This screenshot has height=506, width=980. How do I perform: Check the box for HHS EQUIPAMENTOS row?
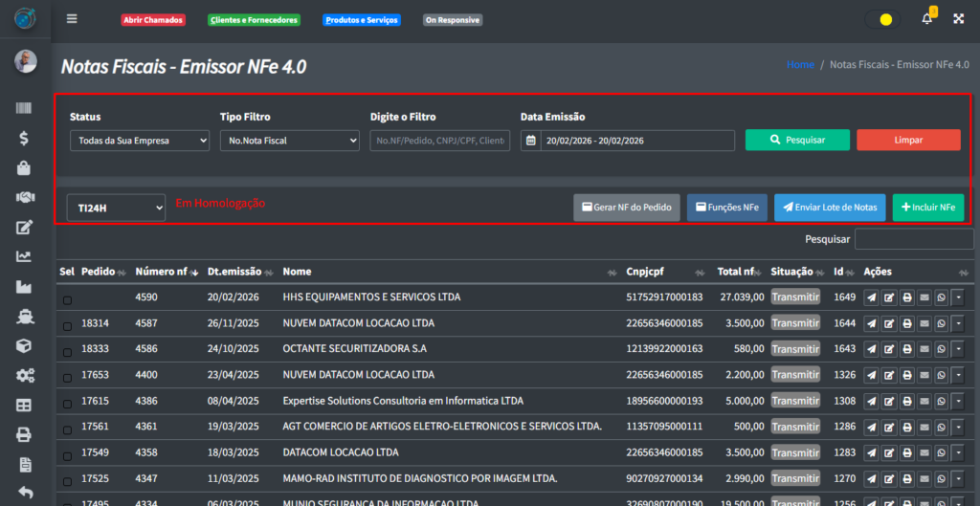67,299
